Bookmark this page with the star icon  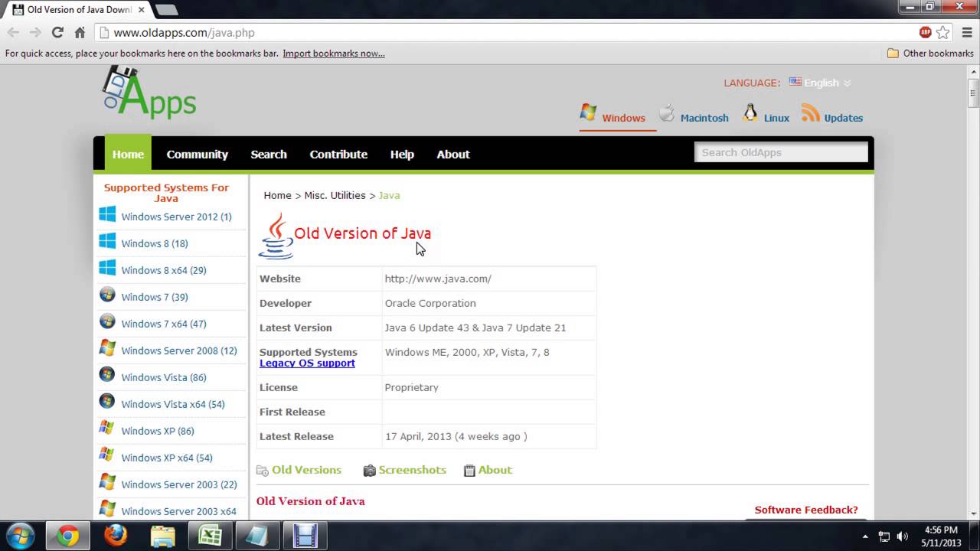point(943,32)
